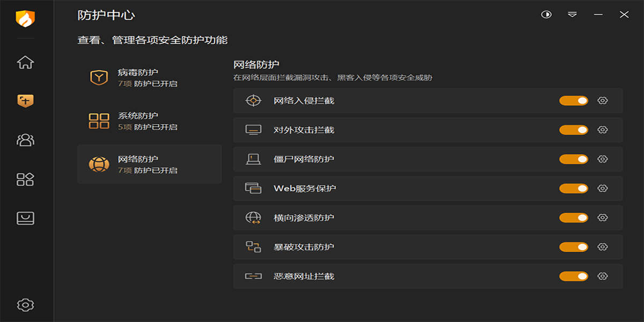Click the Huorong flame logo
This screenshot has height=322, width=644.
(25, 19)
